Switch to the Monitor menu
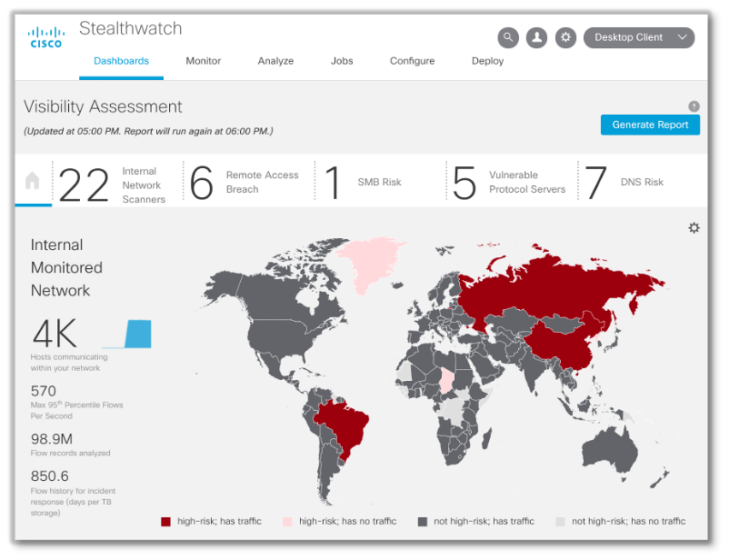Viewport: 729px width, 560px height. tap(204, 61)
